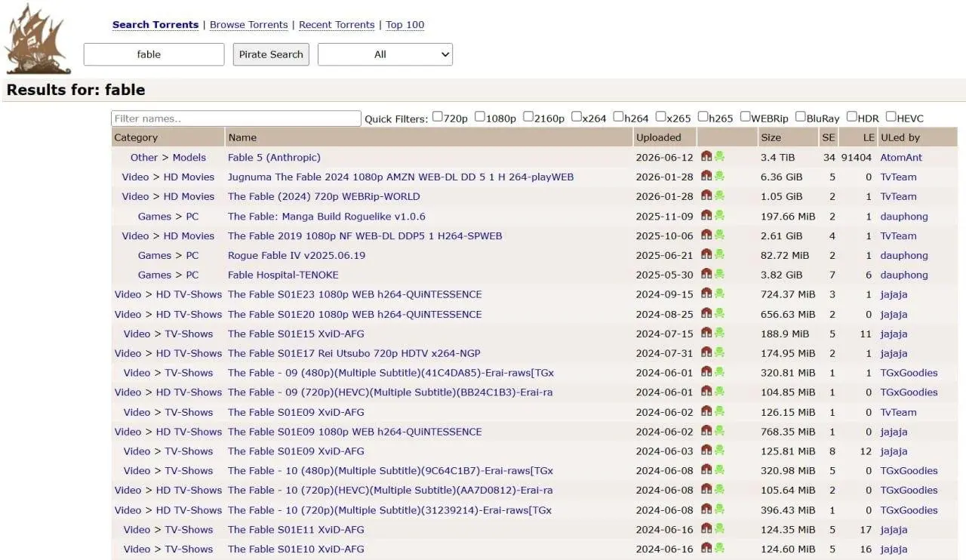This screenshot has width=966, height=560.
Task: Open magnet link for The Fable 2019 1080p NF
Action: click(706, 235)
